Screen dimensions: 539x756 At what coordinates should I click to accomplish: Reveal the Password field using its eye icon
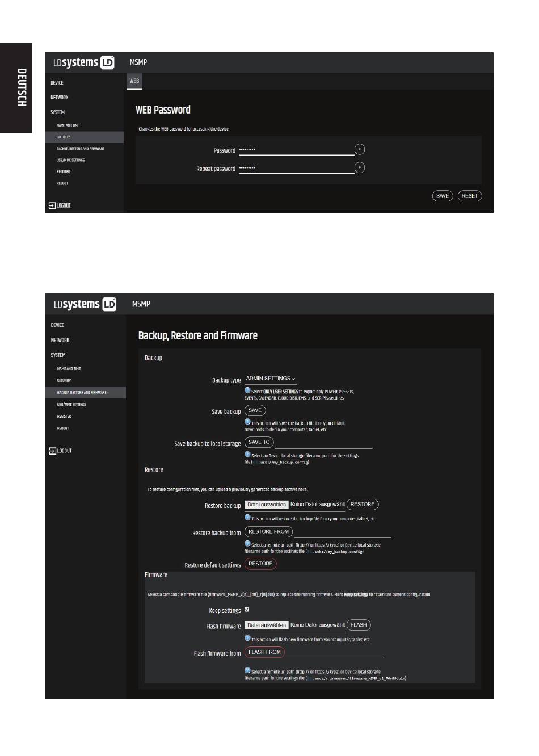(360, 149)
